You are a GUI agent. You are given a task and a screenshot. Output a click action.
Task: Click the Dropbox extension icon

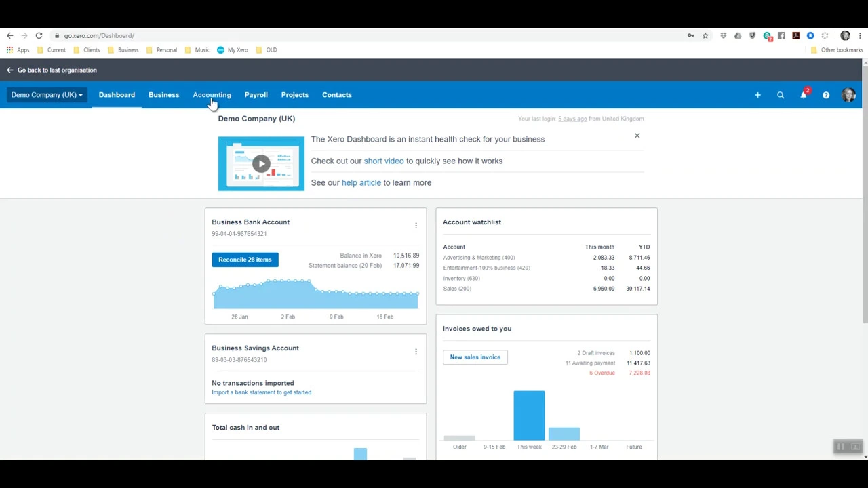tap(724, 35)
